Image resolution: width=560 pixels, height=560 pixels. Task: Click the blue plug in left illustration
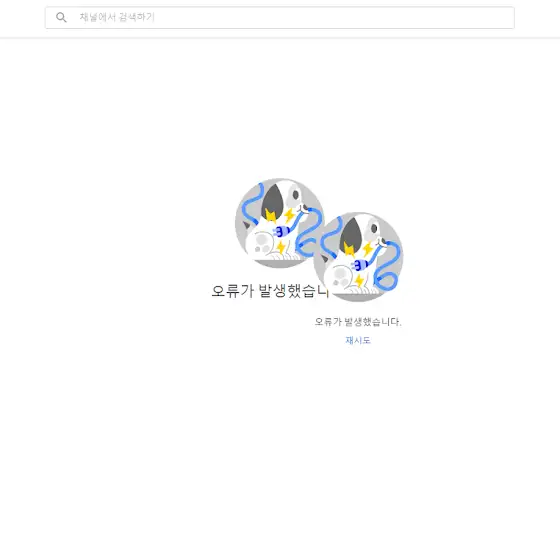coord(281,232)
